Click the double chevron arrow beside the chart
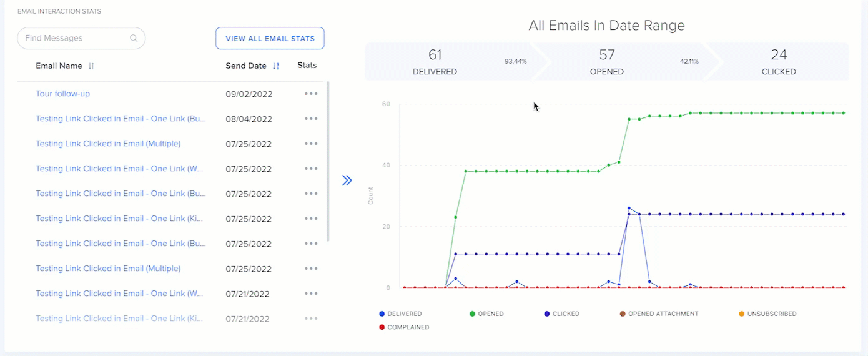 (x=347, y=180)
